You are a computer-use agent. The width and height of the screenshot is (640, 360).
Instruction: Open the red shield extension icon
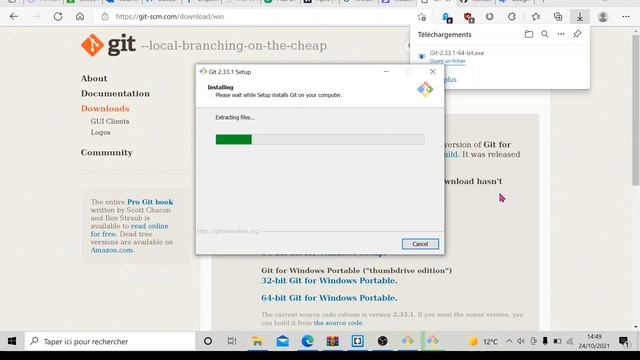coord(469,17)
